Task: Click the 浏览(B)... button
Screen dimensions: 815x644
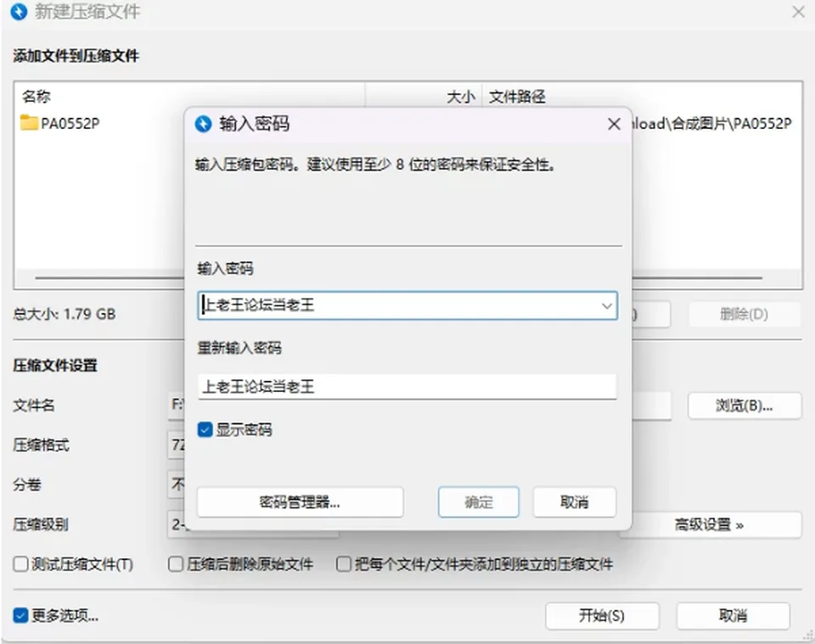Action: tap(745, 406)
